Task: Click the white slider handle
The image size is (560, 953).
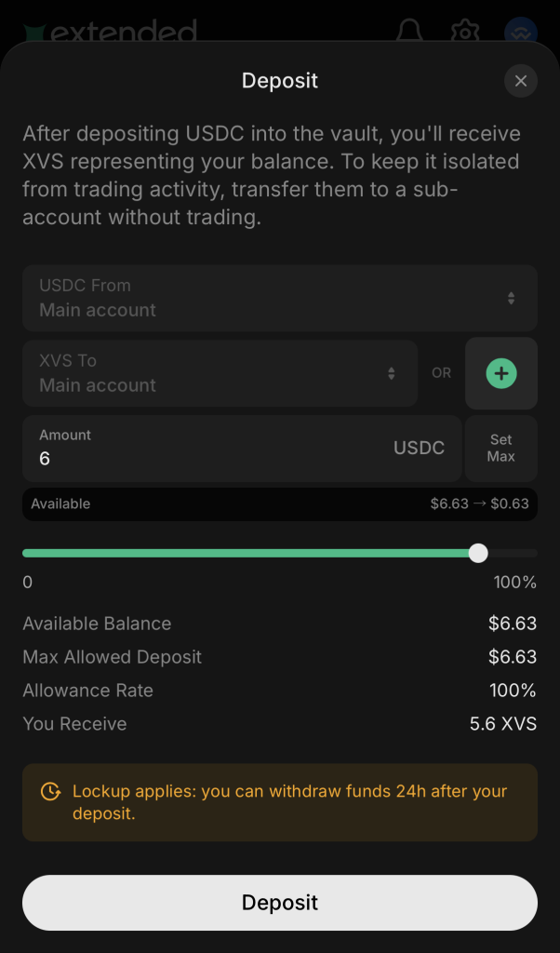Action: point(478,553)
